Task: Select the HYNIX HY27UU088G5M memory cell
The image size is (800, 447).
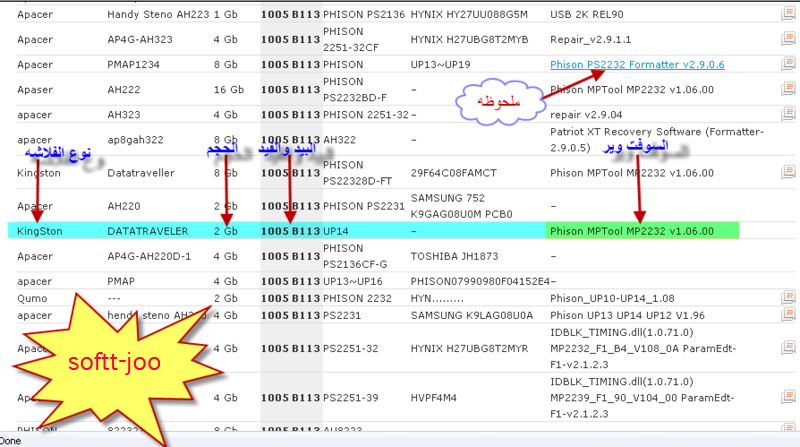Action: click(x=469, y=14)
